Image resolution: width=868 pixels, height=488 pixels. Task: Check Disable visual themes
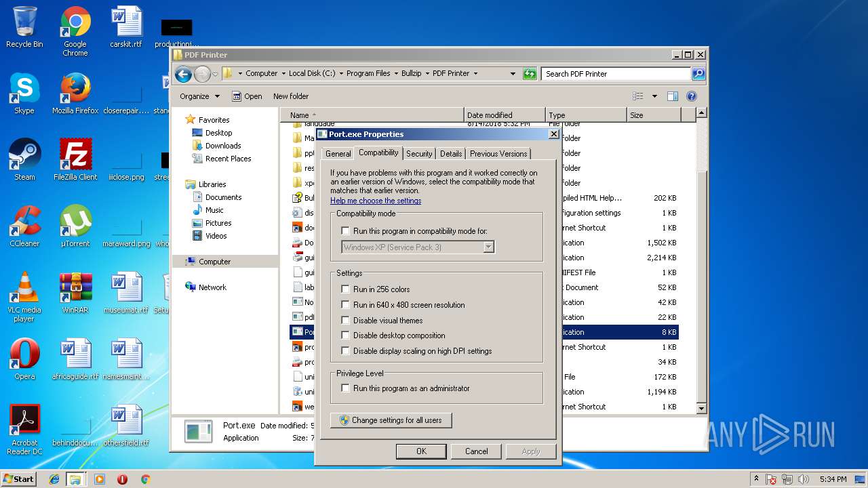[x=346, y=321]
